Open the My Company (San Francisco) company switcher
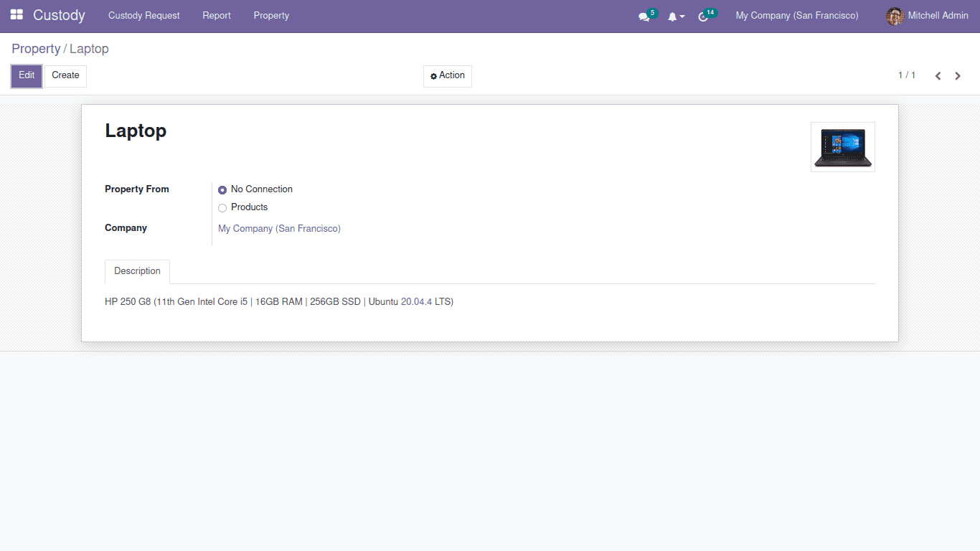Screen dimensions: 980x551 pos(796,15)
